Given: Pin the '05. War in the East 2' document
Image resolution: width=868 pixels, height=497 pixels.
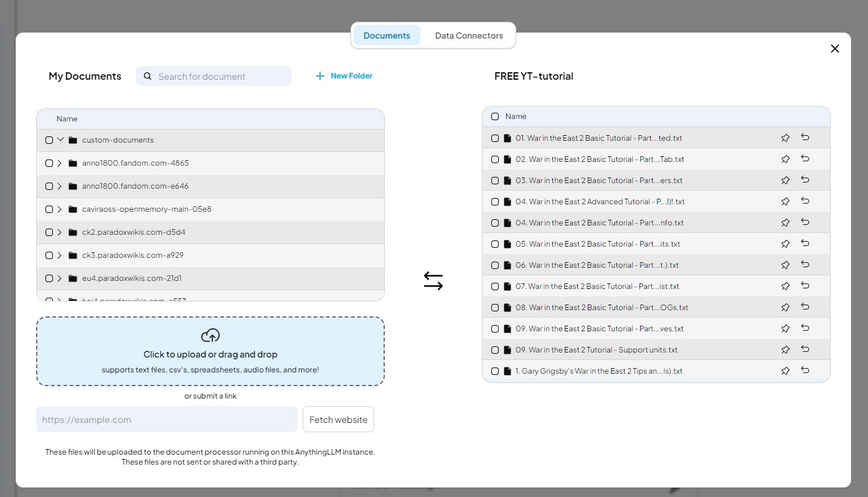Looking at the screenshot, I should coord(785,244).
